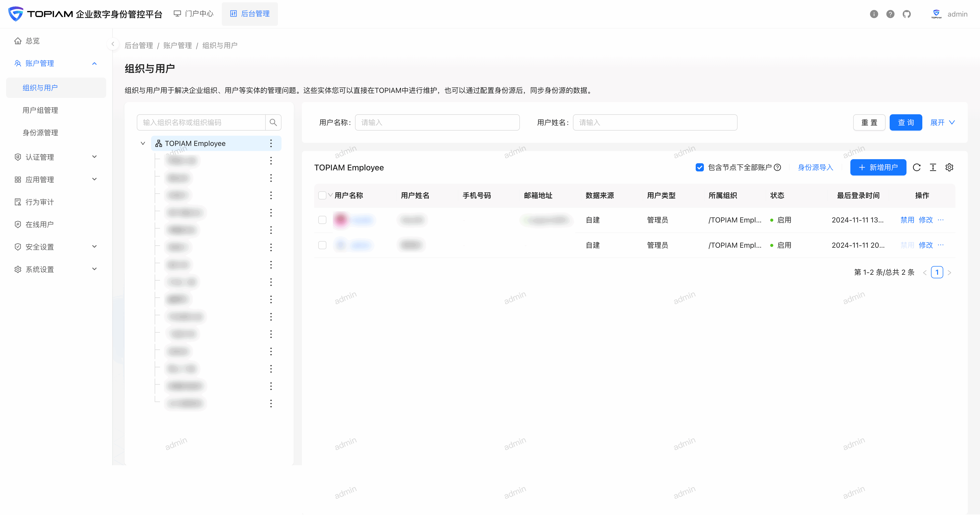
Task: Click the organization search magnifier icon
Action: 273,122
